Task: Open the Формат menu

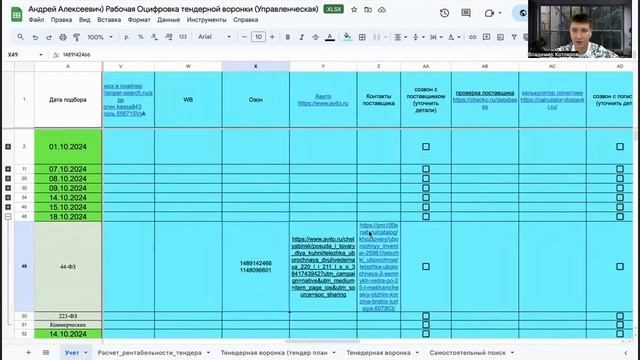Action: 139,20
